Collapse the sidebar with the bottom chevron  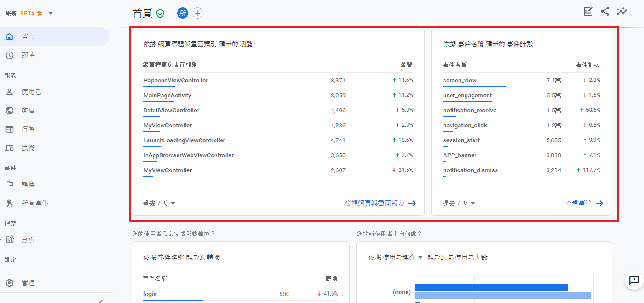[x=100, y=300]
